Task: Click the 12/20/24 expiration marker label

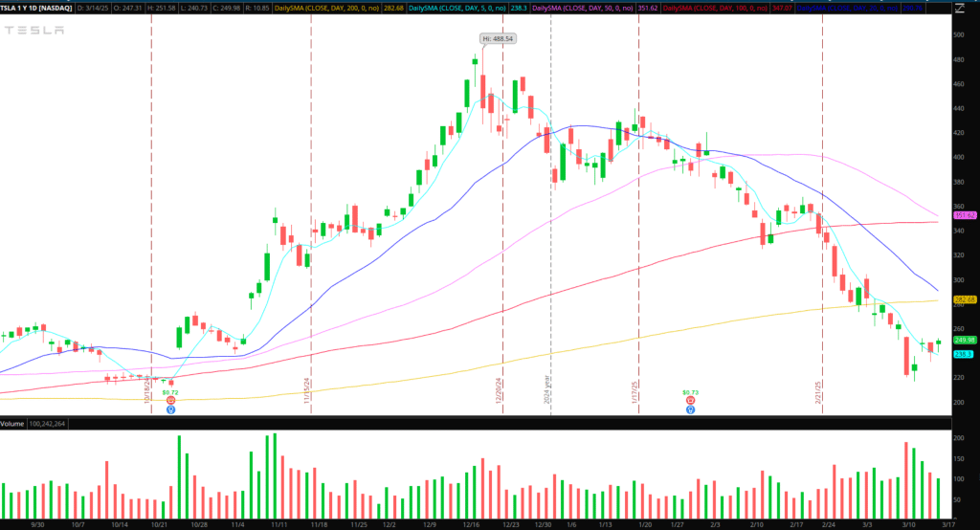Action: (499, 390)
